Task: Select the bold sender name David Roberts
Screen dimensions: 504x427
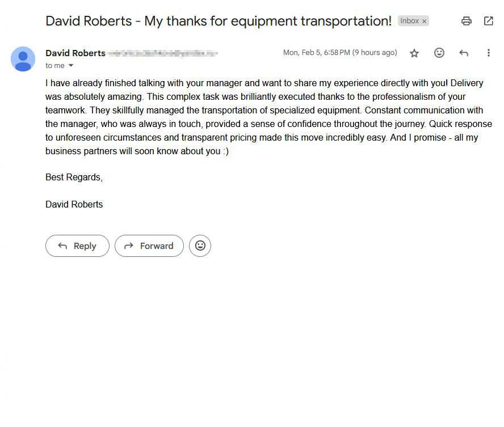Action: tap(75, 52)
